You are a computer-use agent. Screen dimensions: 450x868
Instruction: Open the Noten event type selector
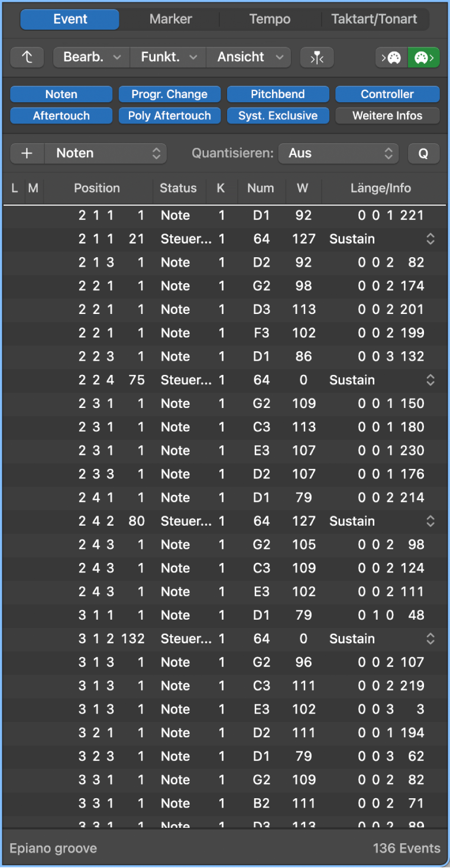click(x=106, y=153)
